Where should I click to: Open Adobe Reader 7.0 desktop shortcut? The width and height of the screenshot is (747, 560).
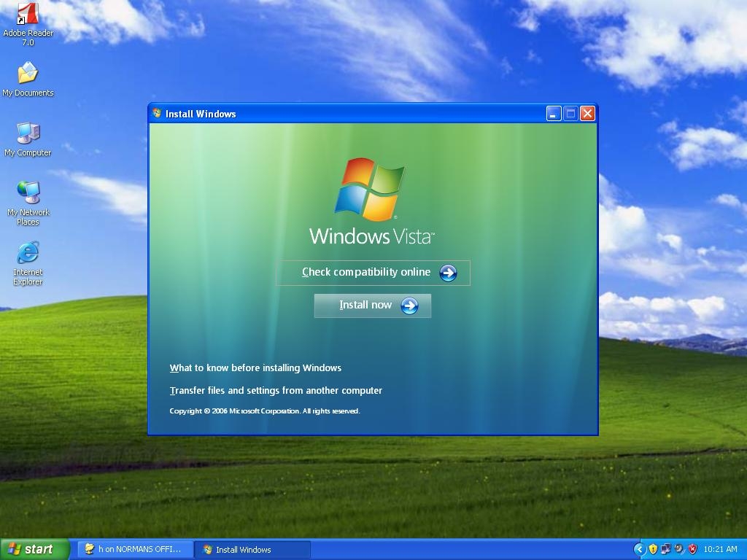(28, 24)
